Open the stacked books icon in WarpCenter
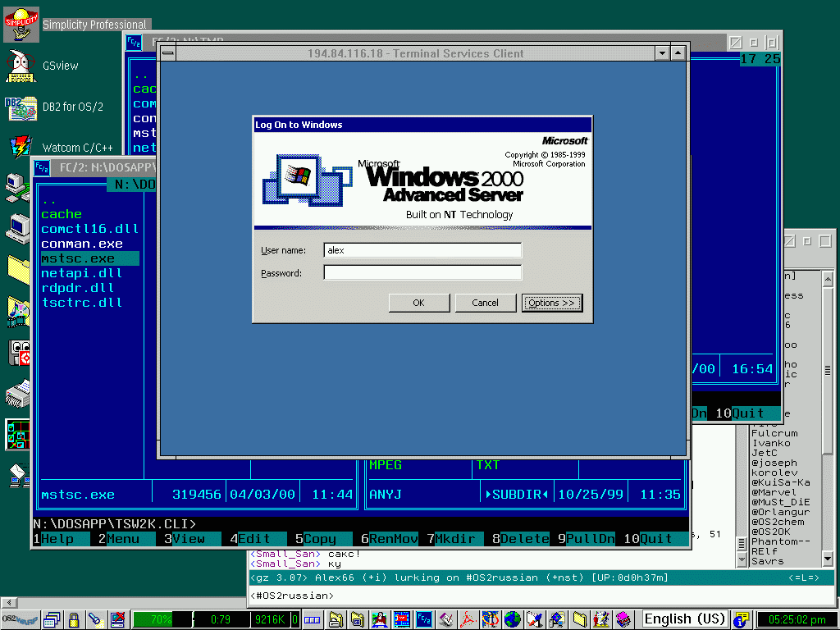 (x=623, y=619)
